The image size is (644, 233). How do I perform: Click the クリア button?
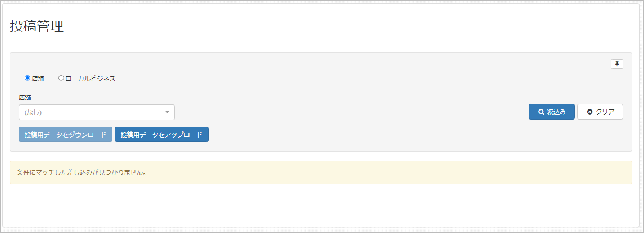tap(600, 112)
